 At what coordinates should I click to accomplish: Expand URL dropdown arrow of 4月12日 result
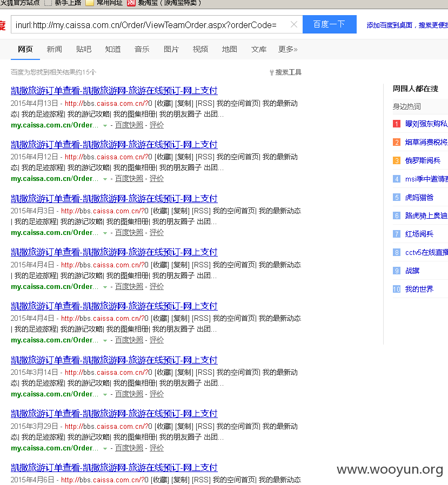point(105,179)
